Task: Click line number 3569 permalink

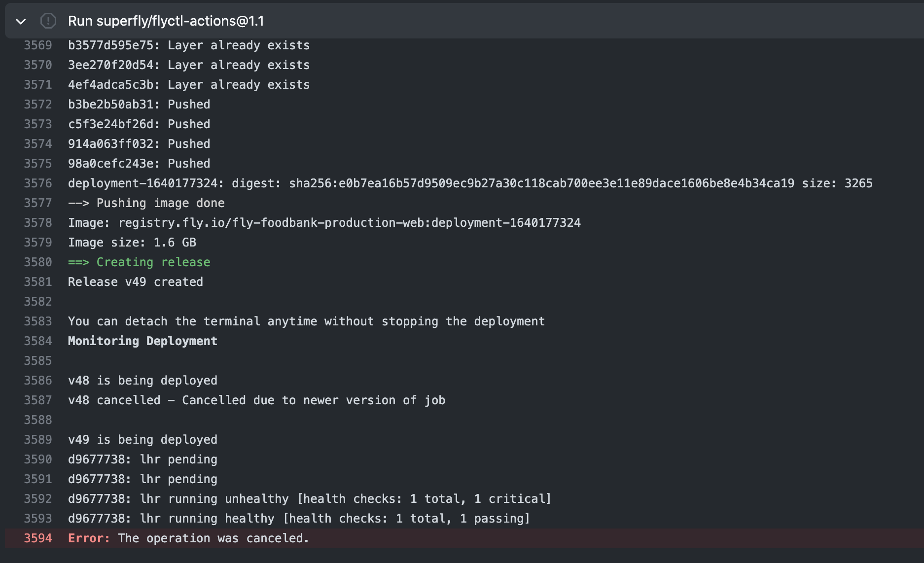Action: (38, 45)
